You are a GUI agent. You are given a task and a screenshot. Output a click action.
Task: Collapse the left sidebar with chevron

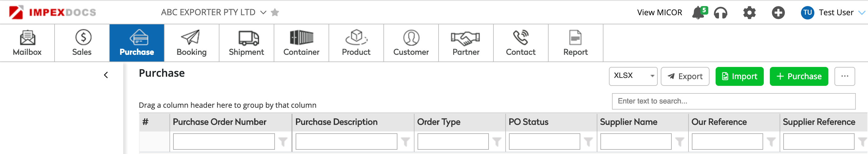(x=106, y=75)
